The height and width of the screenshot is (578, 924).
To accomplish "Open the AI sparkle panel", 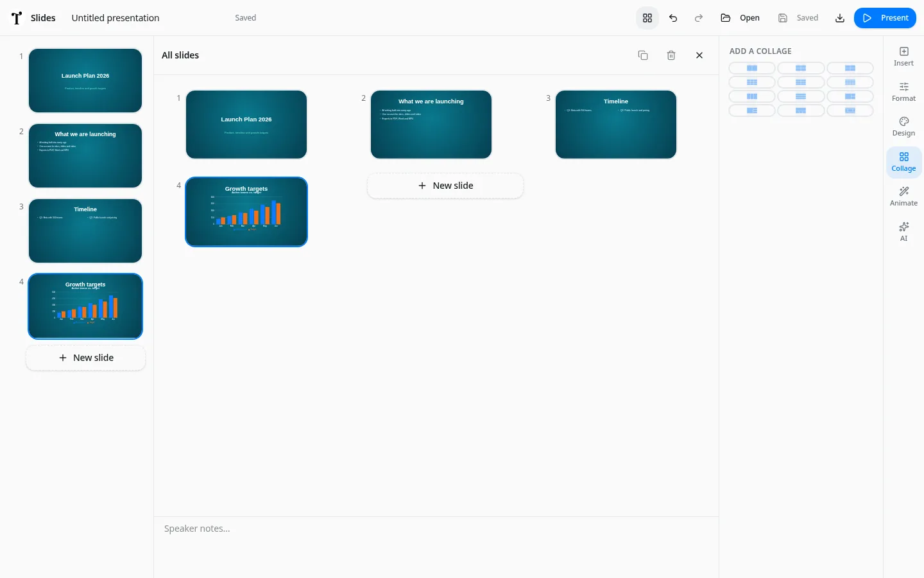I will pos(903,231).
